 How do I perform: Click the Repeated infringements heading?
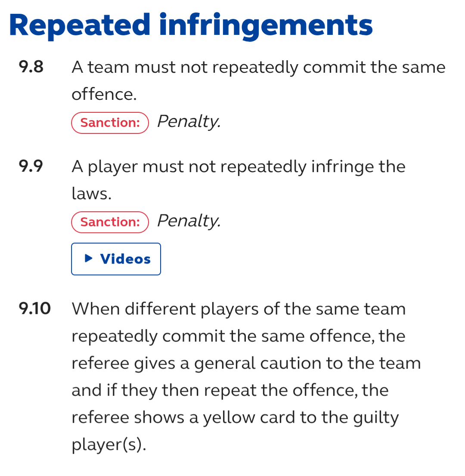191,26
